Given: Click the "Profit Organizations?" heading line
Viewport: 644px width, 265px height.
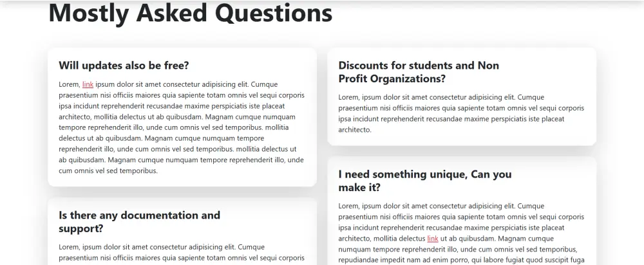Looking at the screenshot, I should (x=392, y=78).
